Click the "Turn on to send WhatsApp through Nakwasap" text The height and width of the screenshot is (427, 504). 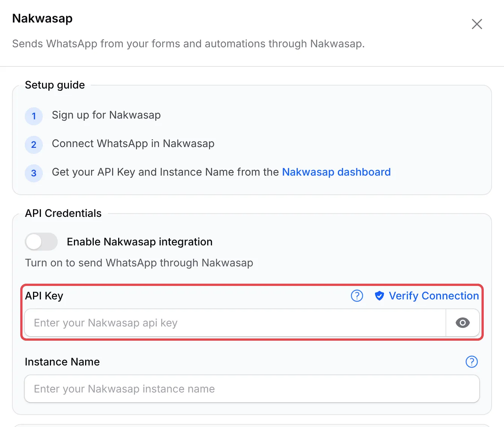click(x=139, y=263)
